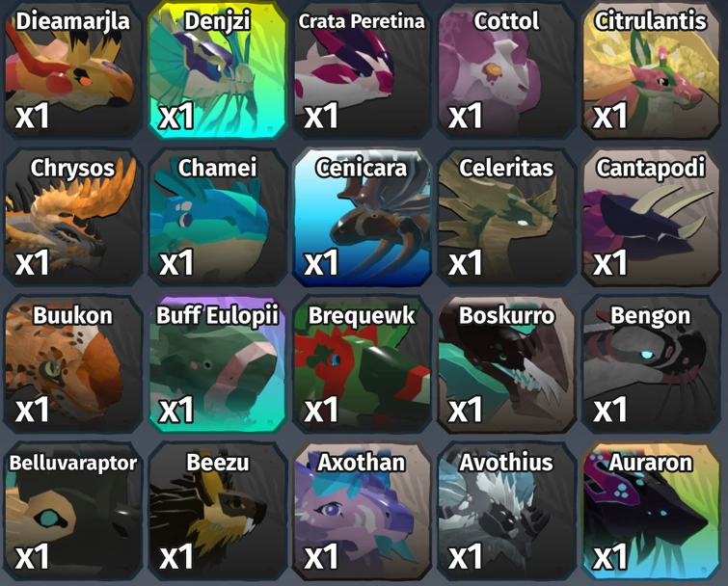Click the Axothan creature card
Viewport: 728px width, 586px height.
[362, 511]
